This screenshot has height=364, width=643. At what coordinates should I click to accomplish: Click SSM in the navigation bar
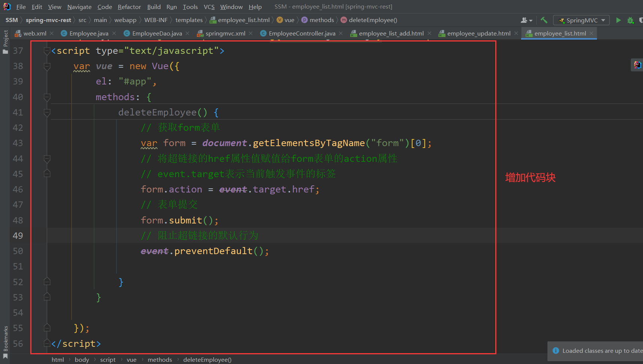tap(12, 20)
